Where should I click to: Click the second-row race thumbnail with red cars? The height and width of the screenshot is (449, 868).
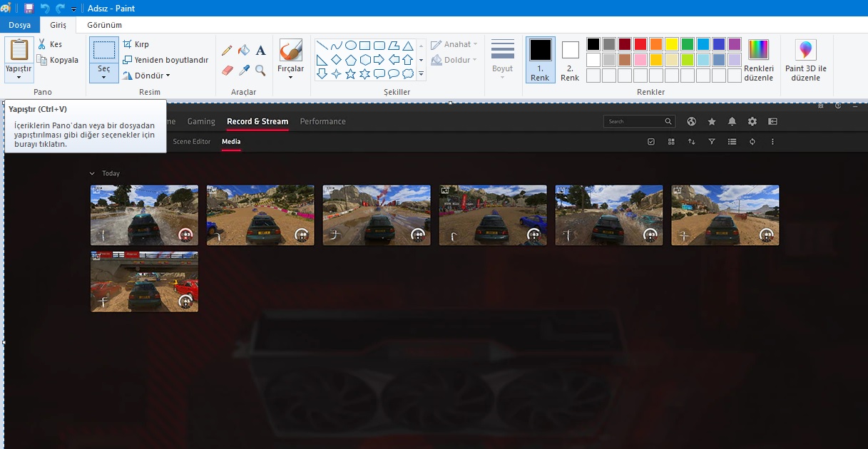145,282
